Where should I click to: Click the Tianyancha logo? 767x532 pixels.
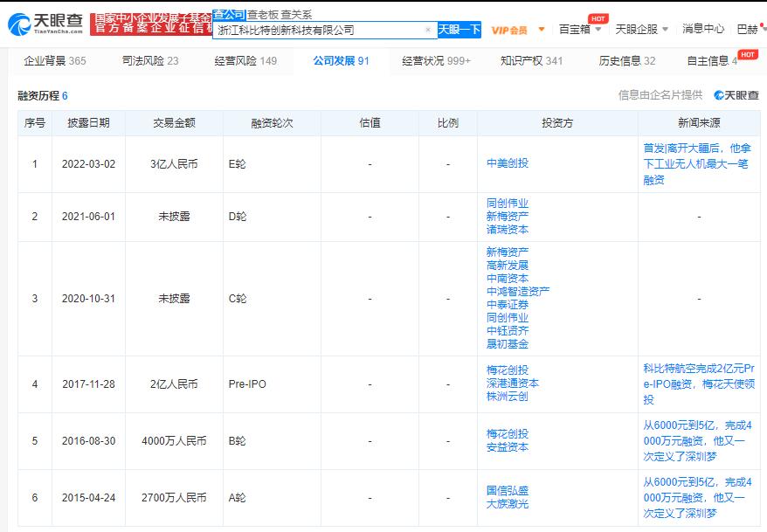pyautogui.click(x=45, y=24)
